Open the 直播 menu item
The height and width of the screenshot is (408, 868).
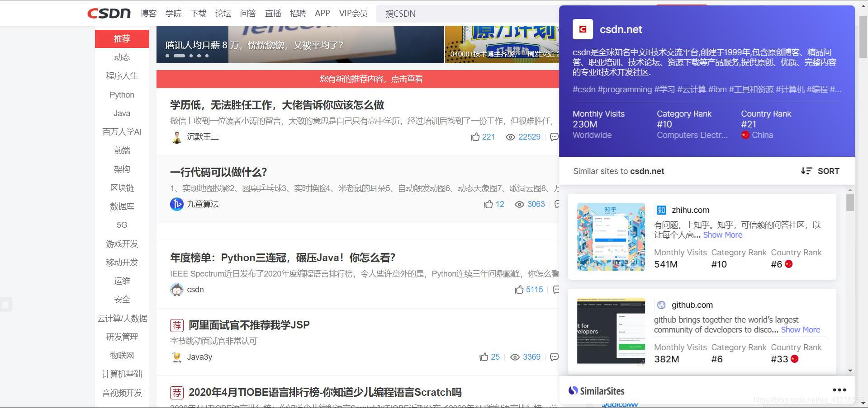click(x=273, y=14)
